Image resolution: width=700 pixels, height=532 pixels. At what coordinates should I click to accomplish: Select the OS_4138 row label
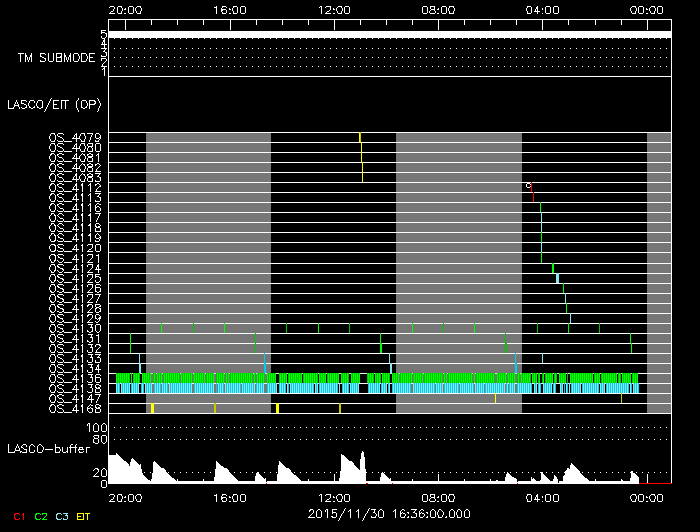pyautogui.click(x=75, y=388)
